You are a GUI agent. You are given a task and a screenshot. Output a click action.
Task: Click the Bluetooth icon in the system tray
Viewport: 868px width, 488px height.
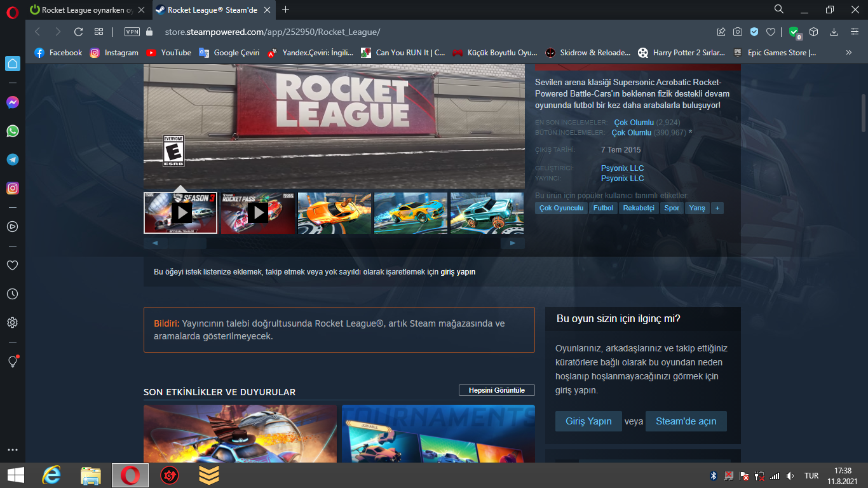click(x=714, y=475)
